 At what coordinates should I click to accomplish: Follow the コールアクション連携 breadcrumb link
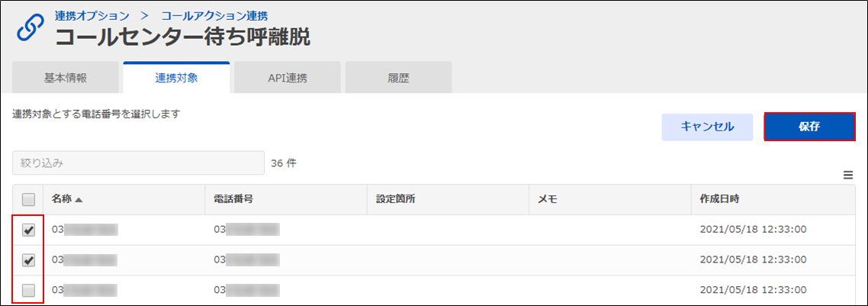coord(215,15)
